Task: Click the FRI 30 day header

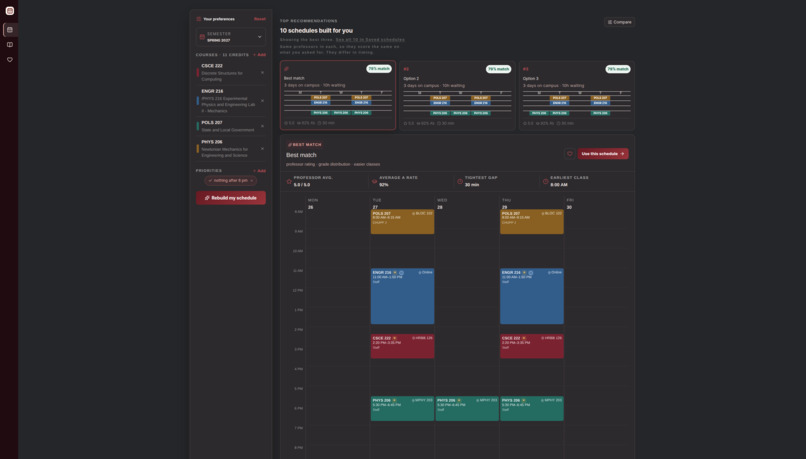Action: pos(570,204)
